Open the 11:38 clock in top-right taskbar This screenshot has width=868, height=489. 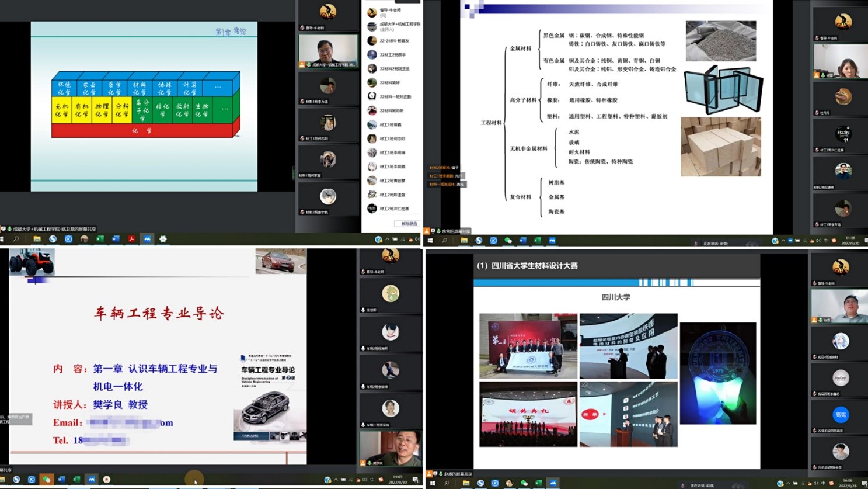(850, 240)
